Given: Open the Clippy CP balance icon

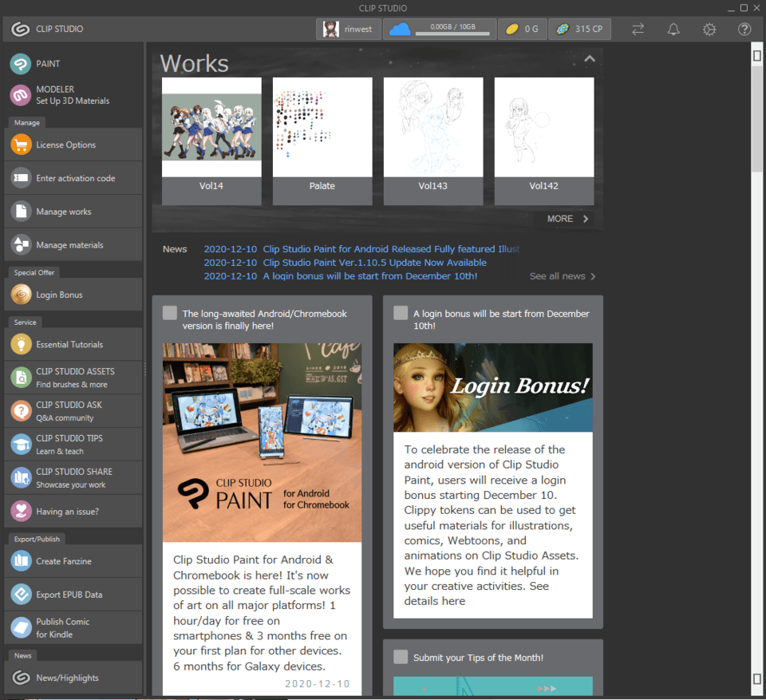Looking at the screenshot, I should 563,30.
